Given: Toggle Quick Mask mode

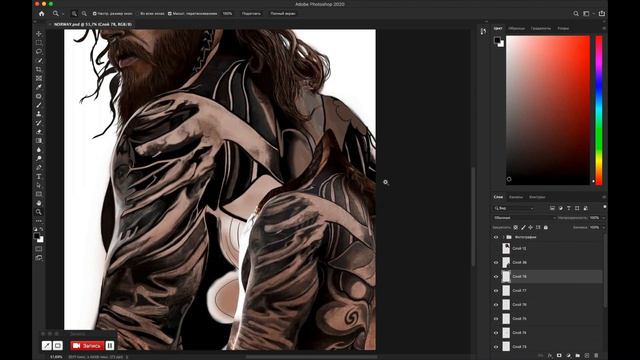Looking at the screenshot, I should (x=39, y=249).
